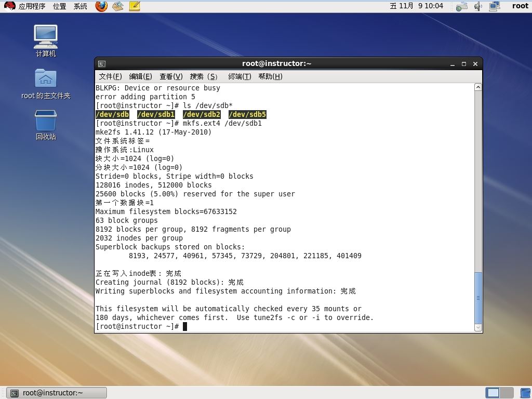
Task: Click the 'mke2fs 1.41.12 (17-May-2010)' line
Action: (153, 132)
